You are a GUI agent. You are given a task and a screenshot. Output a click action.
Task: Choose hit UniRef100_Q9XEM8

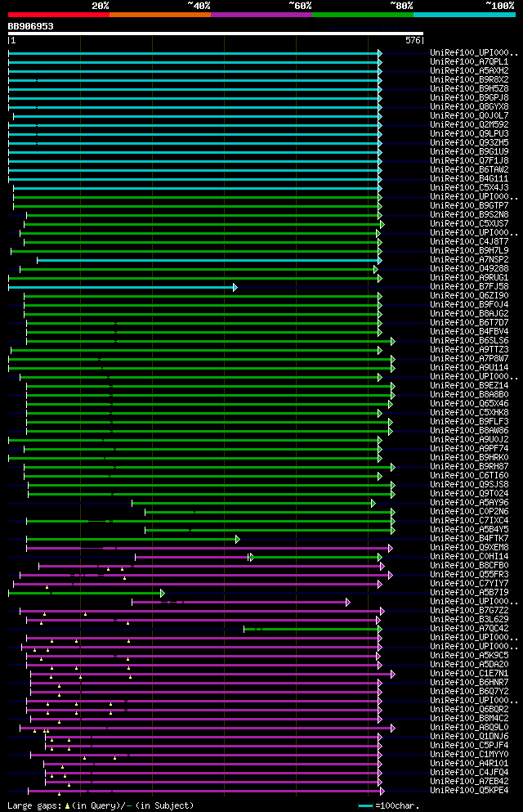(x=469, y=547)
